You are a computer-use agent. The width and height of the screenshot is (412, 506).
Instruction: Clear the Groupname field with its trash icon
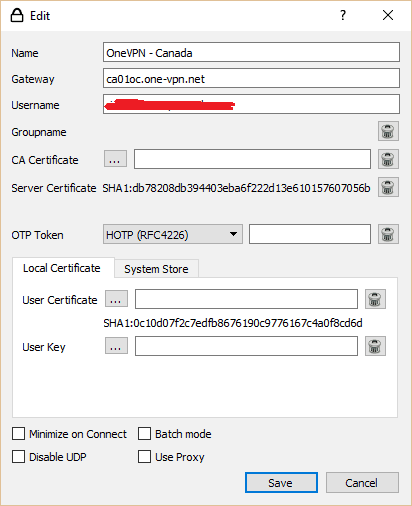pyautogui.click(x=388, y=131)
